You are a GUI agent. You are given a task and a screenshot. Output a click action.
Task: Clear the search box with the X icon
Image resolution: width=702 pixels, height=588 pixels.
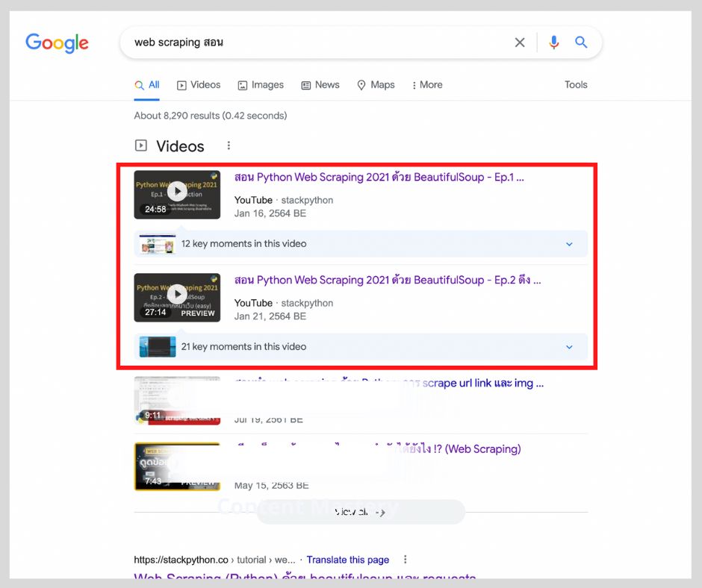[x=520, y=43]
